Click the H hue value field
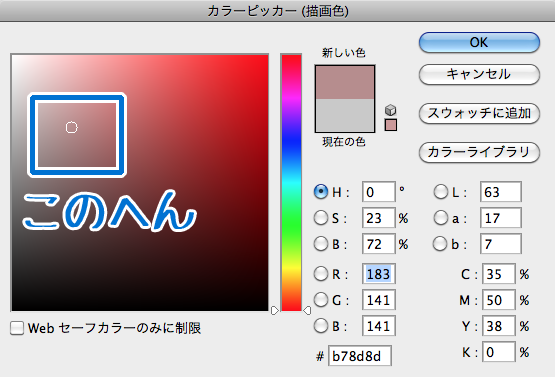 tap(378, 192)
